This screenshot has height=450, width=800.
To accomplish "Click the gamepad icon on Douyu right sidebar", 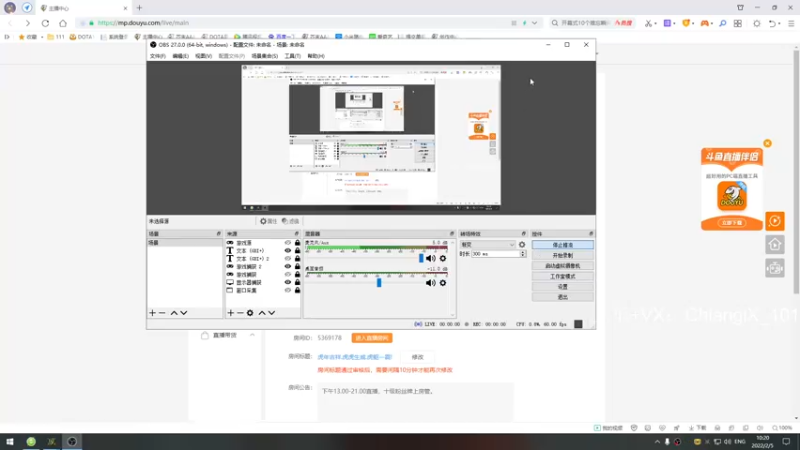I will click(774, 268).
